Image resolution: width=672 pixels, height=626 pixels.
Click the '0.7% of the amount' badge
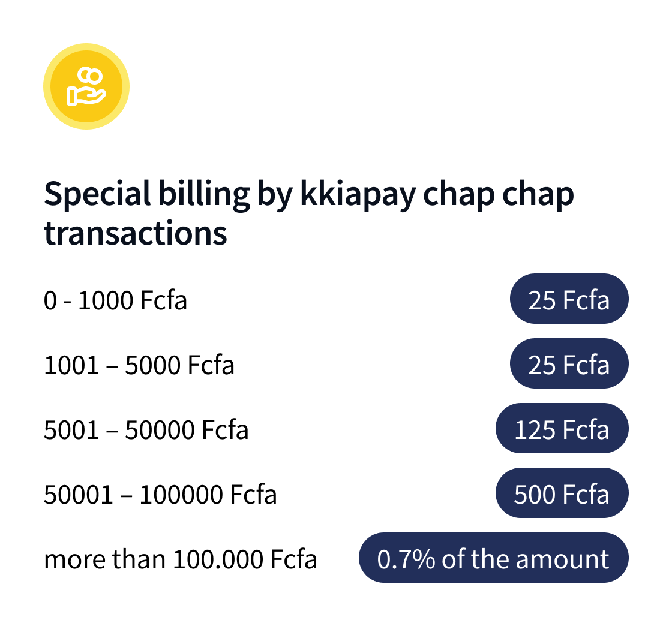493,558
